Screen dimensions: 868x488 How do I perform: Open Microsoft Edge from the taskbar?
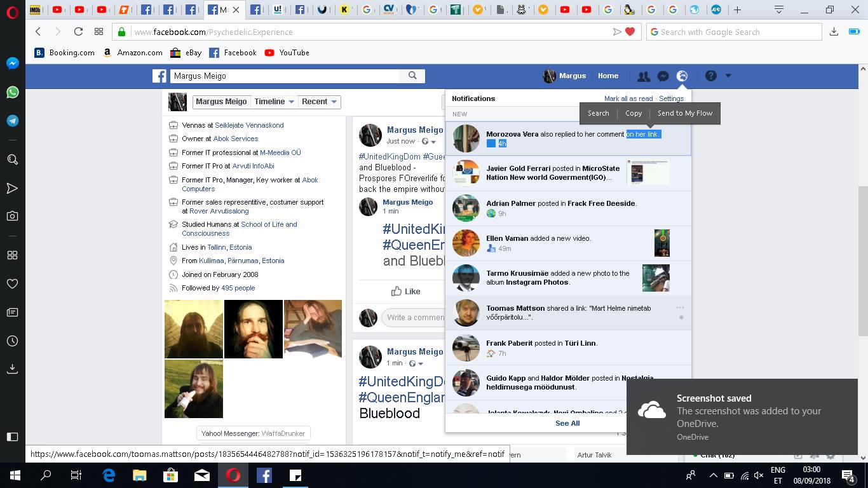109,475
